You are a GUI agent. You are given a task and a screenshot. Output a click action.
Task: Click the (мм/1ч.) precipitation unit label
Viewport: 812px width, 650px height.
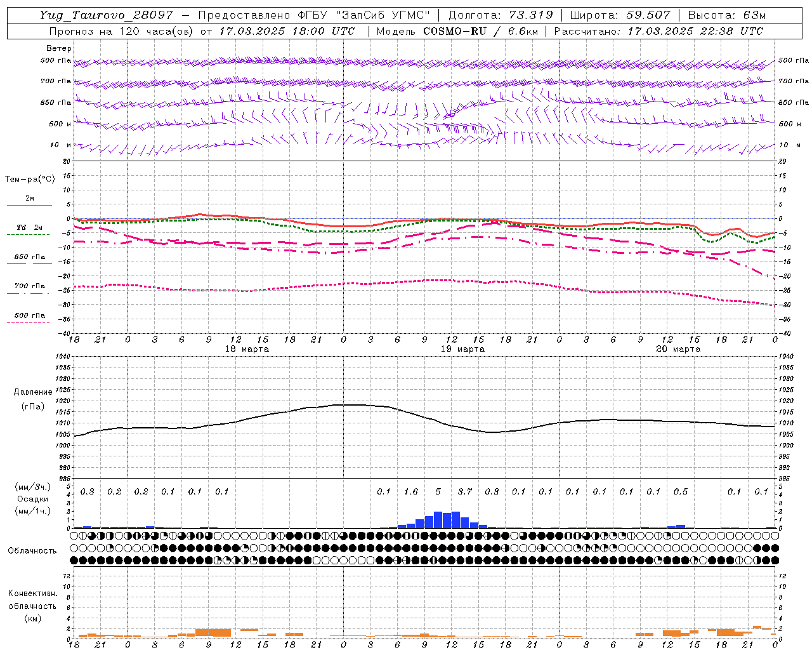[32, 511]
